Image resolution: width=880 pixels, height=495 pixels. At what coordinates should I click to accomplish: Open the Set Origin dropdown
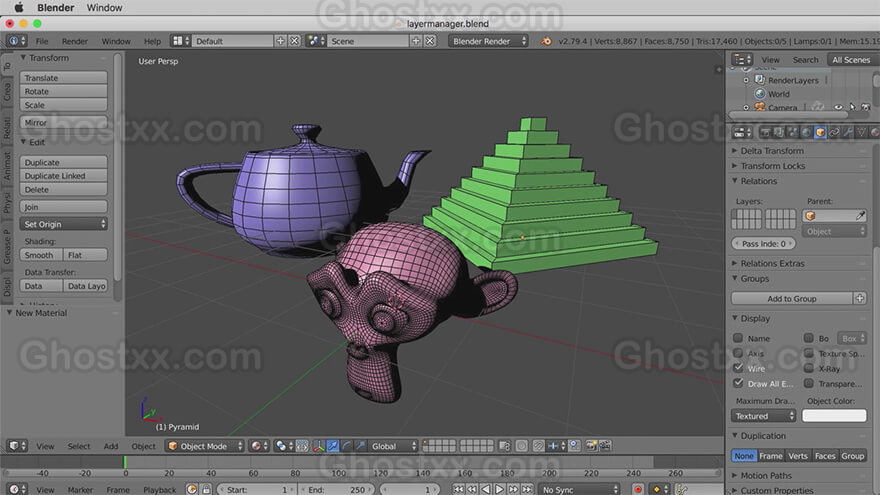pos(63,224)
